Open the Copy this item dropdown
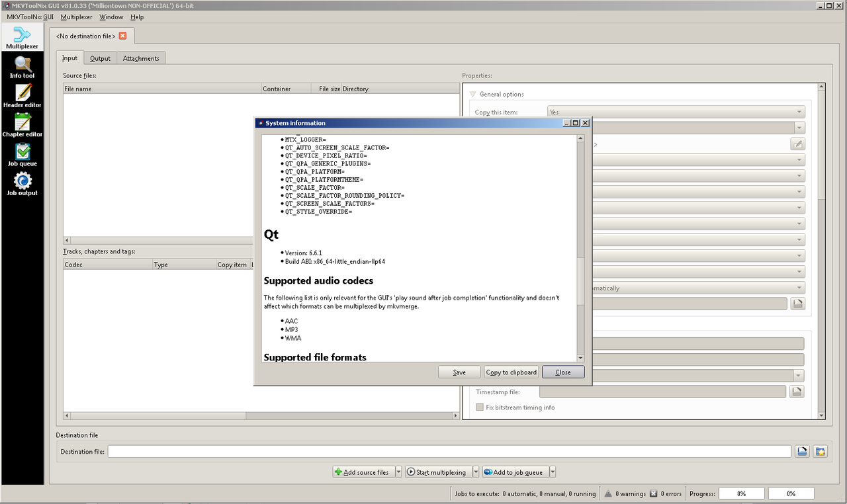The height and width of the screenshot is (504, 847). point(676,112)
